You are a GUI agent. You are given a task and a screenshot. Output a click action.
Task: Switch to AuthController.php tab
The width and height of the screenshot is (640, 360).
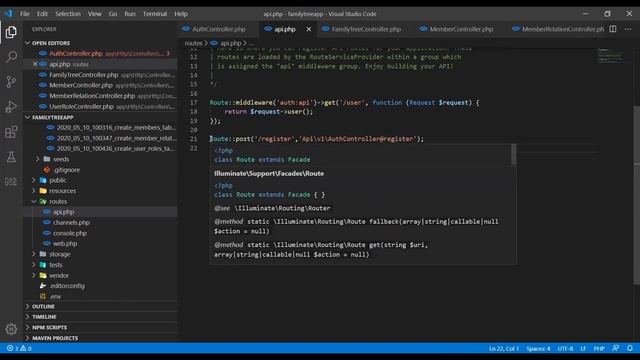218,29
